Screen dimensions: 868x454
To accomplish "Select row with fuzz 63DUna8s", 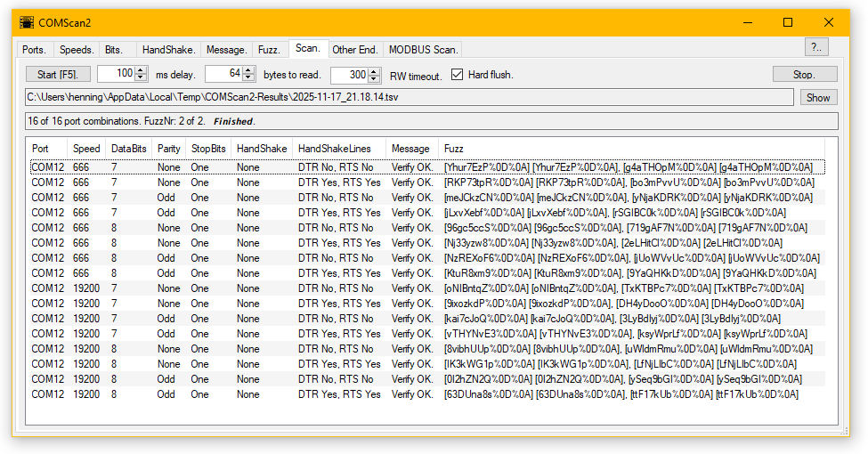I will (427, 394).
